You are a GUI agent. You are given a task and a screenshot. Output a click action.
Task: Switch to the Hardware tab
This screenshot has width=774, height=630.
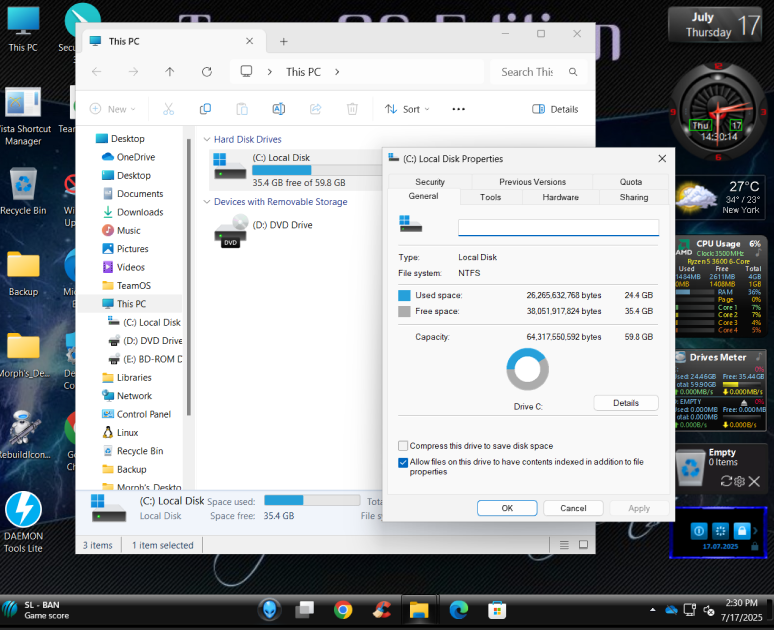[560, 197]
